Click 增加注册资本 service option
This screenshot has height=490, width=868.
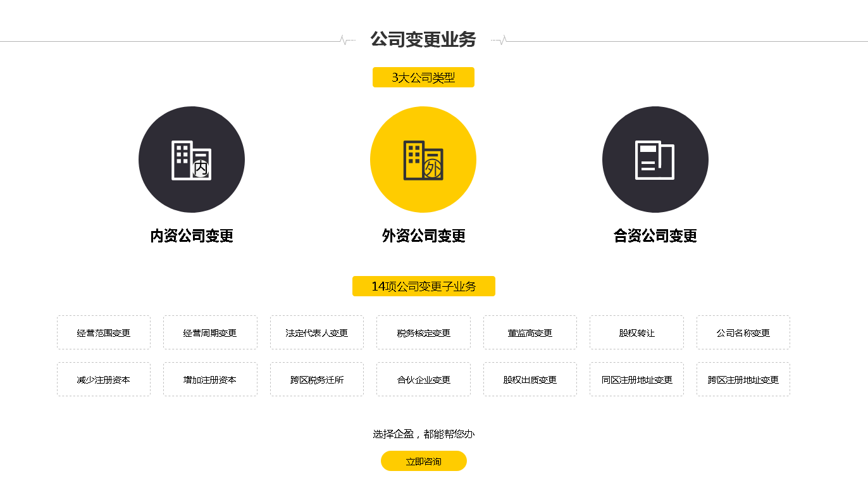[x=210, y=379]
